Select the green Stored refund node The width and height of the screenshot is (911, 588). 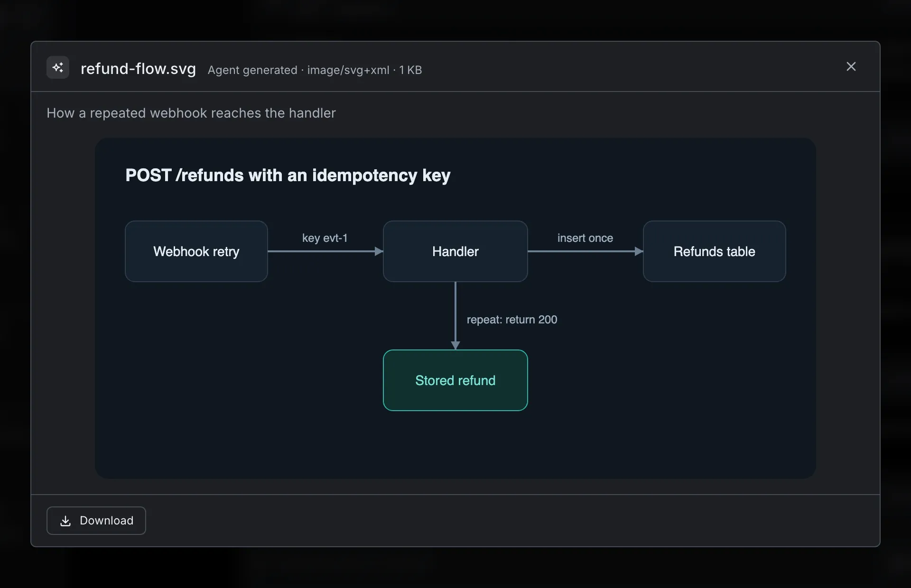(455, 380)
